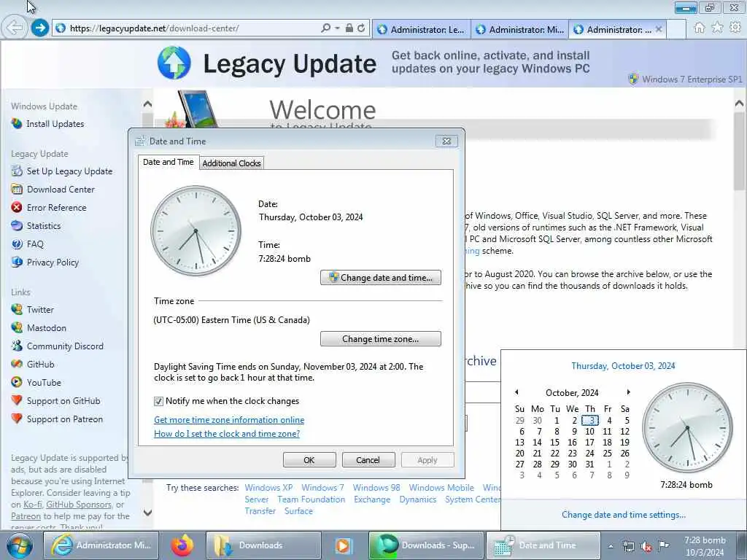Click Change date and time settings link

tap(624, 515)
